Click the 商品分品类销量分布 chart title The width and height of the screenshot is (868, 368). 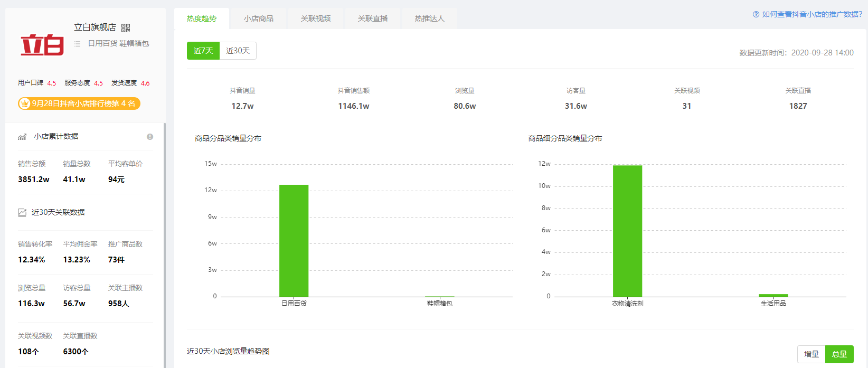pyautogui.click(x=228, y=138)
